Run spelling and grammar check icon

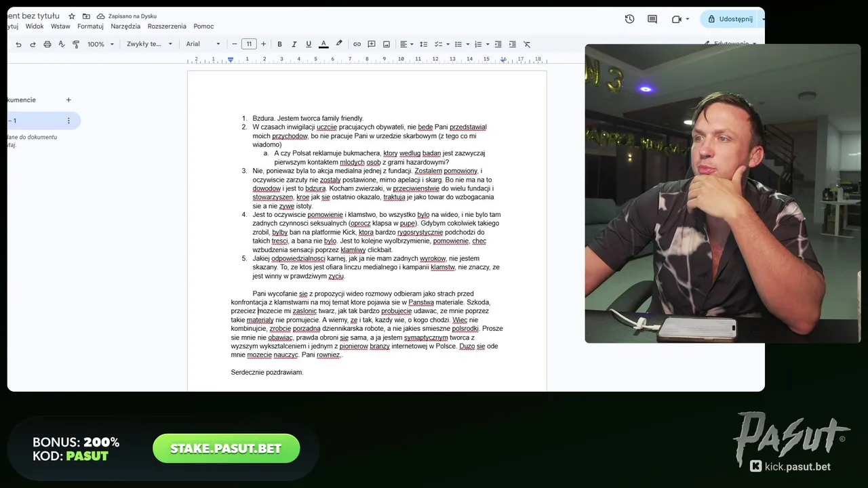[62, 44]
